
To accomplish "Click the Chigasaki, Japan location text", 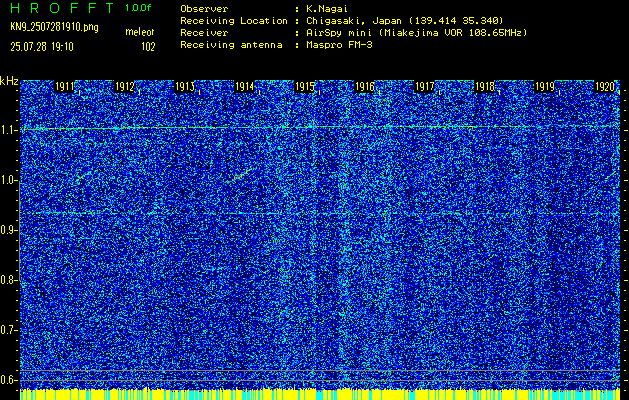I will click(404, 21).
